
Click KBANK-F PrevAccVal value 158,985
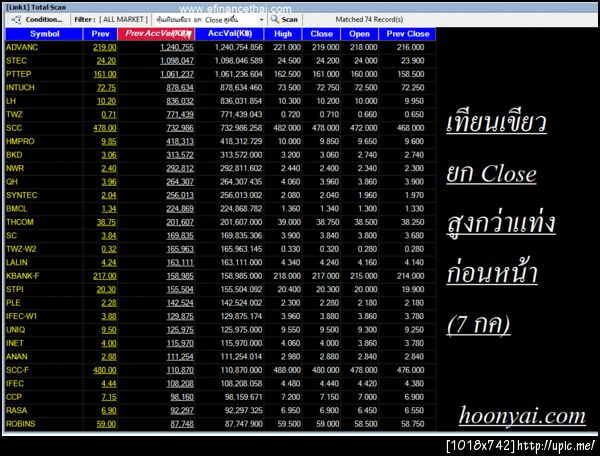[x=180, y=276]
